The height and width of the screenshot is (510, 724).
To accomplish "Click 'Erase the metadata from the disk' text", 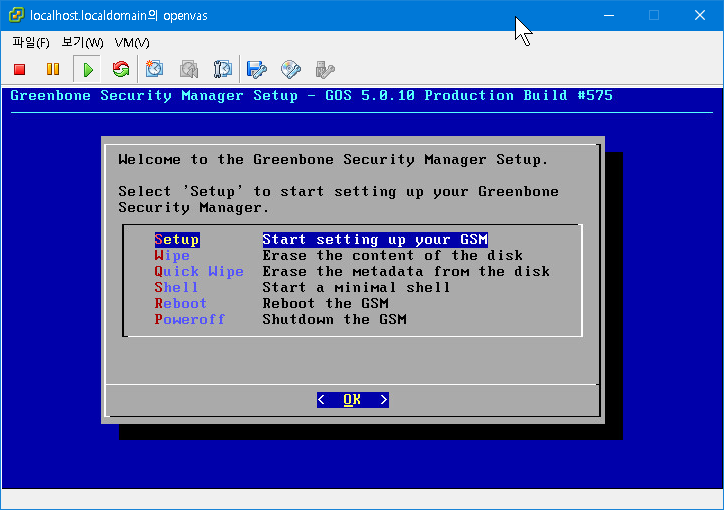I will pyautogui.click(x=406, y=271).
